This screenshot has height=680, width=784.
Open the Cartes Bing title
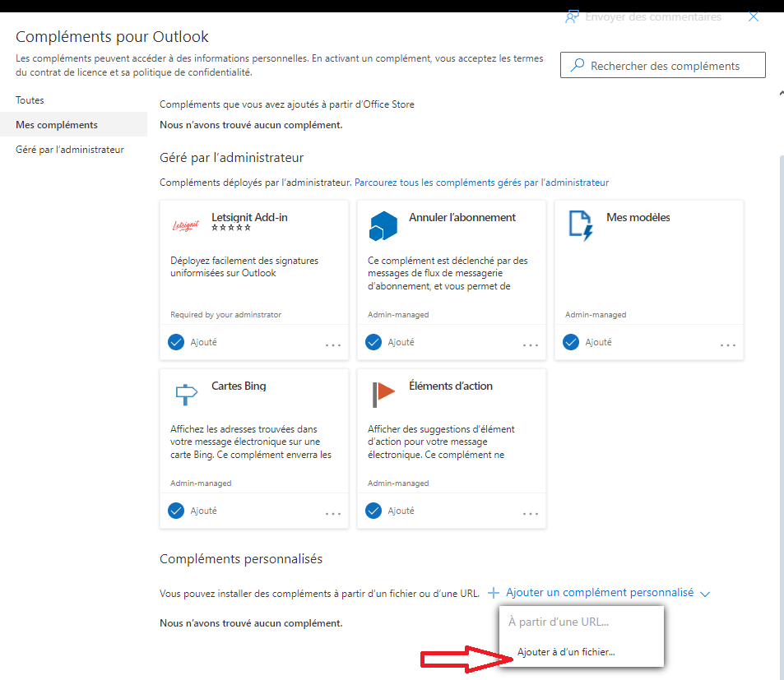(239, 386)
